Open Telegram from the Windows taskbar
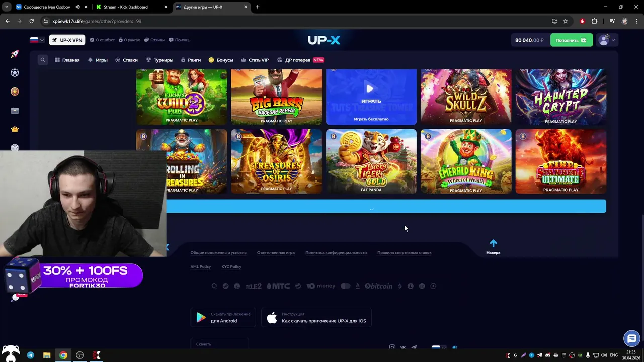644x362 pixels. 30,355
